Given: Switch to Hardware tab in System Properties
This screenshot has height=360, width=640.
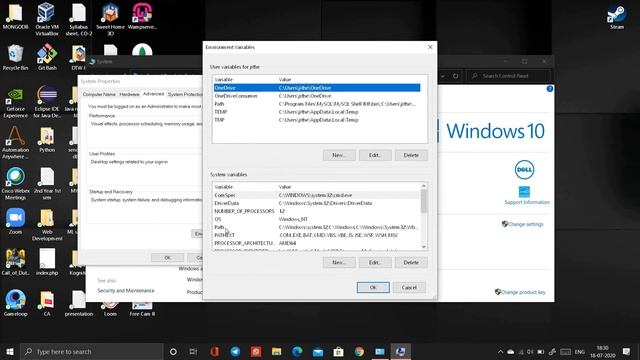Looking at the screenshot, I should 129,94.
